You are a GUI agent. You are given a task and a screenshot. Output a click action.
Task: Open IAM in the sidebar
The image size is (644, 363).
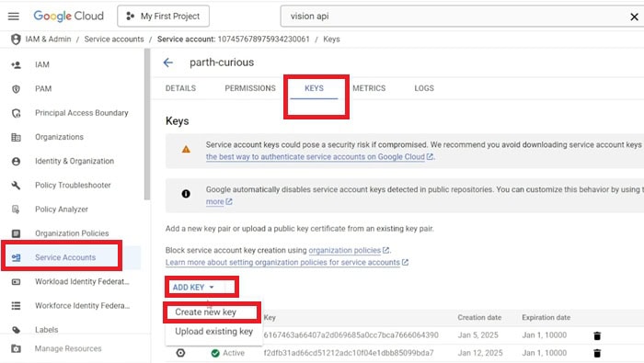click(42, 65)
